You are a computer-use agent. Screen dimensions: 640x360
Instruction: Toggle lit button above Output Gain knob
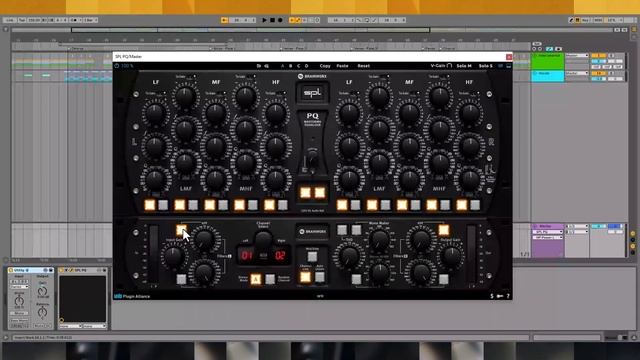click(x=444, y=230)
